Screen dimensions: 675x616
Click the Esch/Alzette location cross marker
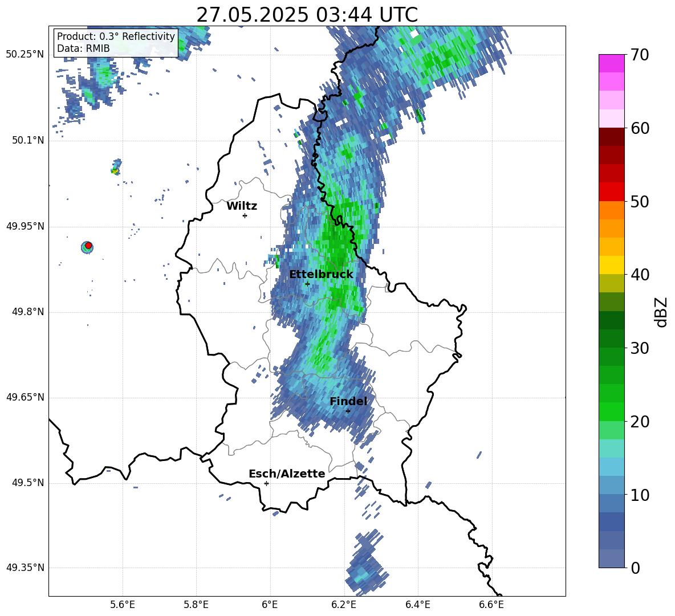pos(266,483)
